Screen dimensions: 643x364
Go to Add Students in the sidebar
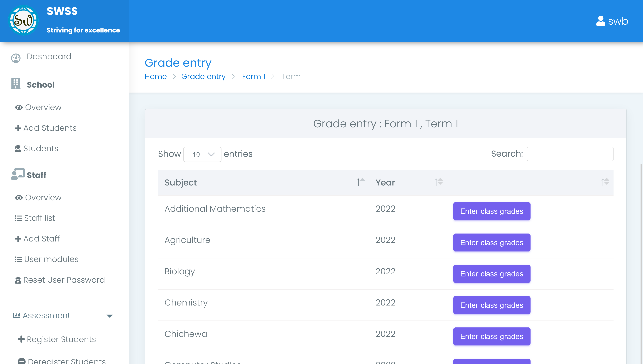(x=50, y=128)
